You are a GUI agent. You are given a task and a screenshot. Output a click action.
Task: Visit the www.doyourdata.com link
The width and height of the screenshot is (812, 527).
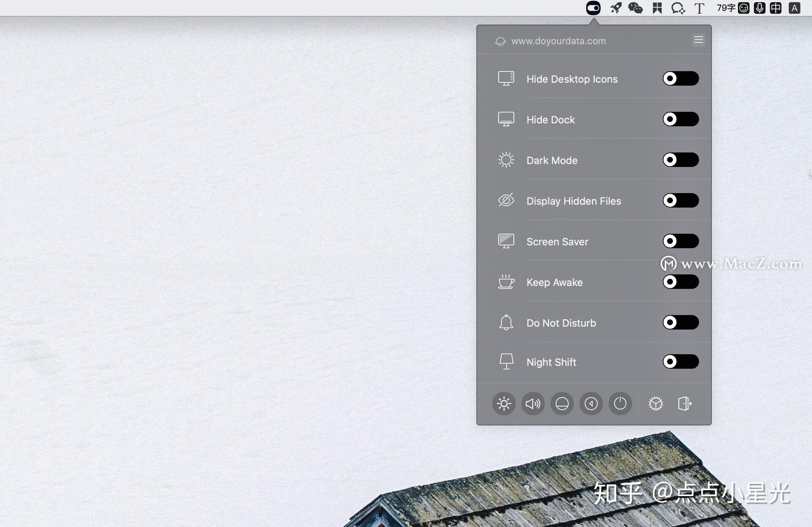click(x=558, y=41)
